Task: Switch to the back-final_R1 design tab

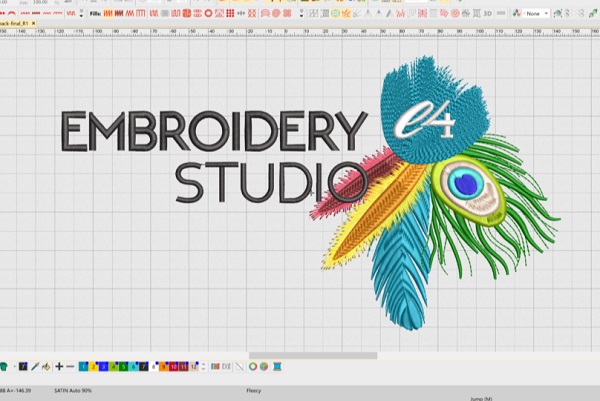Action: click(x=15, y=23)
